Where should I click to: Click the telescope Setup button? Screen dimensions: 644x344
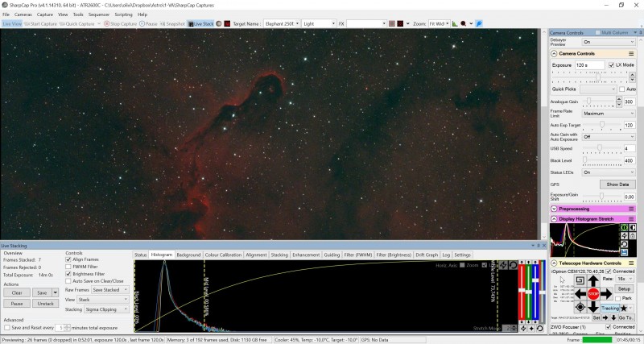624,289
